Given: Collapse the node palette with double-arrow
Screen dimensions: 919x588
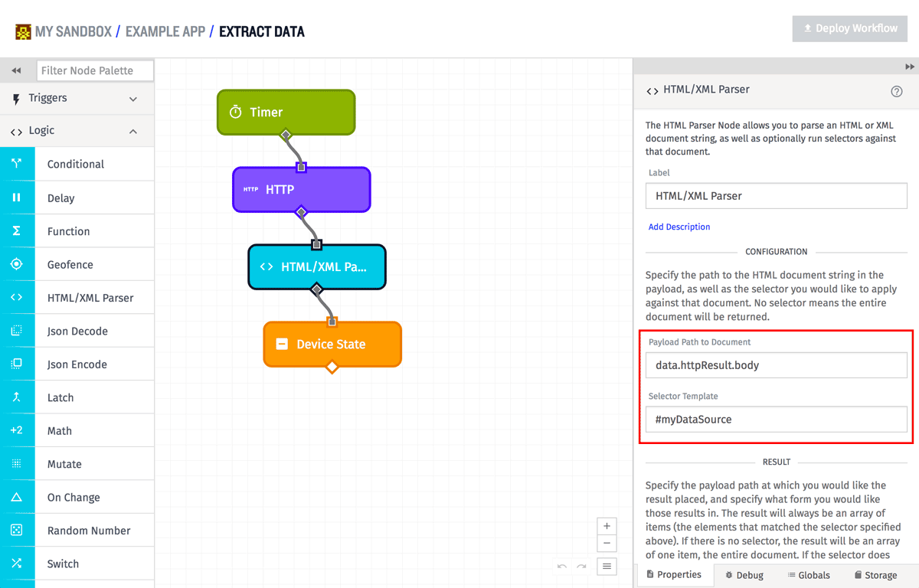Looking at the screenshot, I should pyautogui.click(x=16, y=70).
